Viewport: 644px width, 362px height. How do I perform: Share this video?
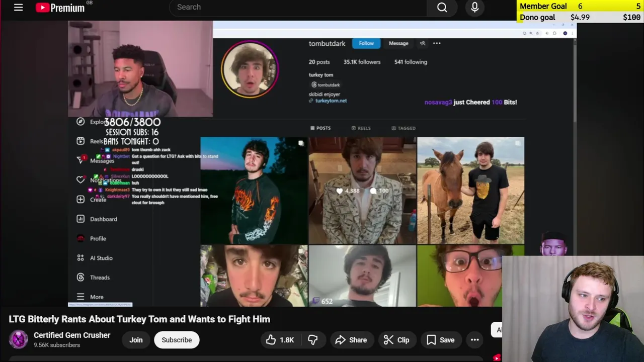(351, 340)
